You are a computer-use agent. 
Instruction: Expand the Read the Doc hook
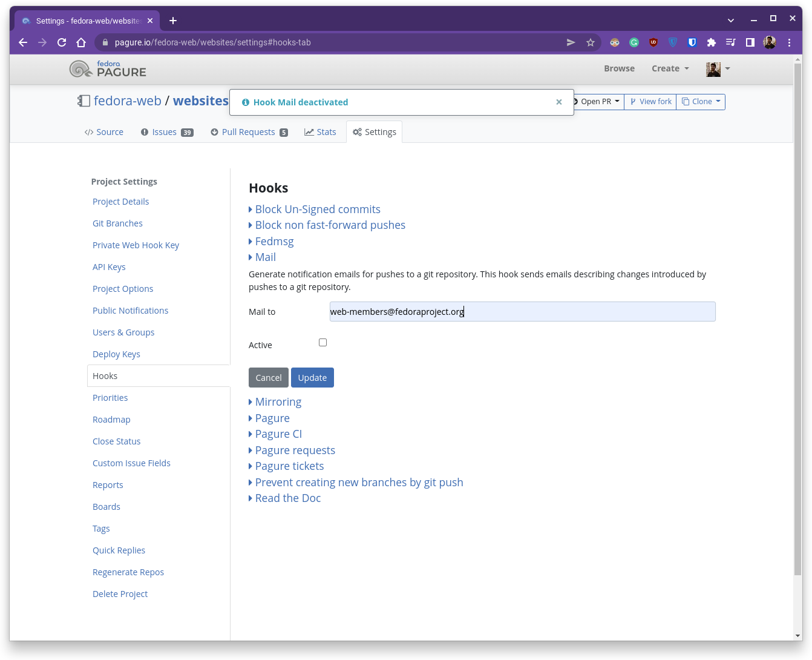285,498
